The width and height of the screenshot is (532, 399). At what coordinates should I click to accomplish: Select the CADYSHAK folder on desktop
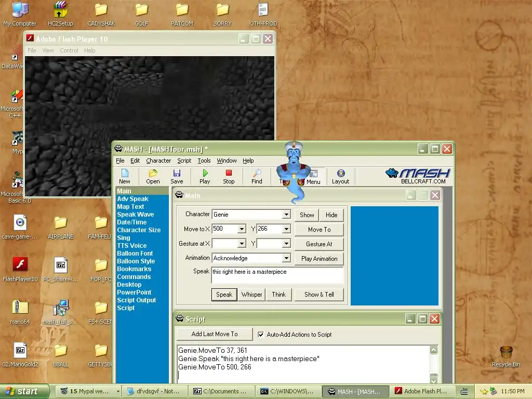[x=101, y=14]
